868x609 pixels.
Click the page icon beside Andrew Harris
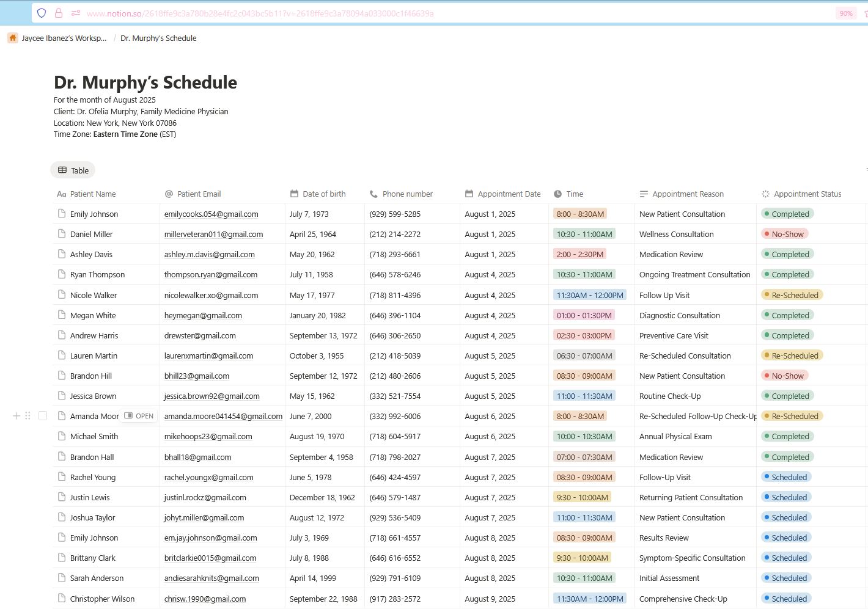pos(62,335)
